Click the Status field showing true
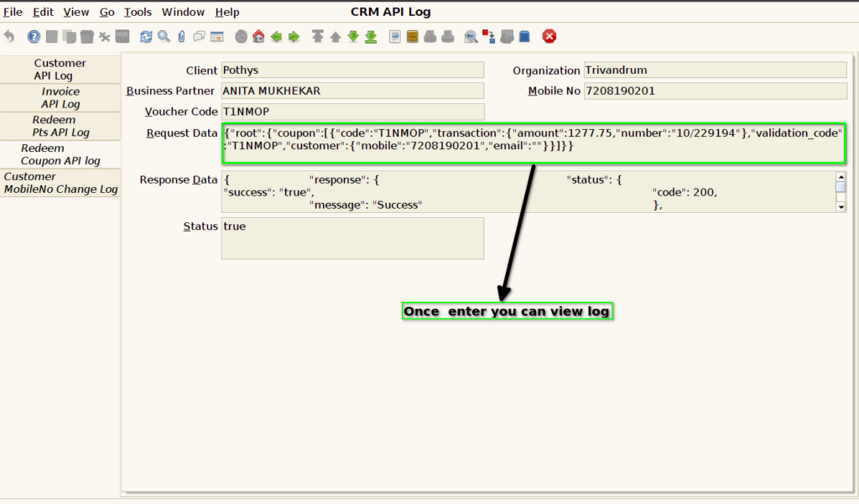Viewport: 859px width, 504px height. click(353, 238)
